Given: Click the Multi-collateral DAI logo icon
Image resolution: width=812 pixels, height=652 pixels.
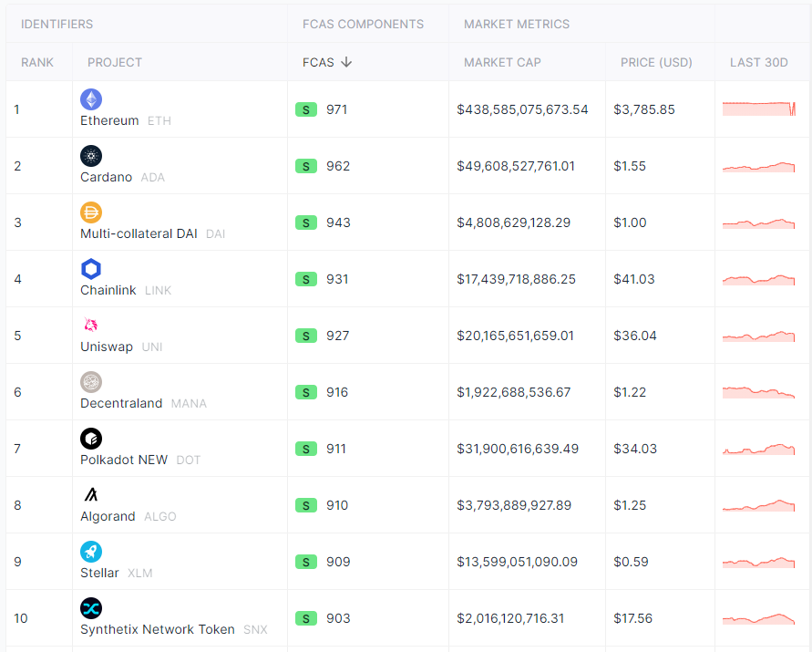Looking at the screenshot, I should (x=91, y=212).
